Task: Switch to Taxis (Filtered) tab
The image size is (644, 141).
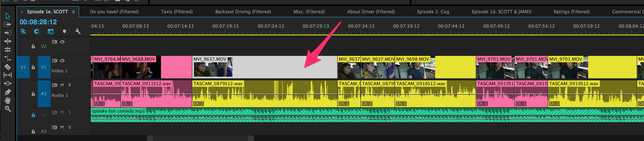Action: point(177,12)
